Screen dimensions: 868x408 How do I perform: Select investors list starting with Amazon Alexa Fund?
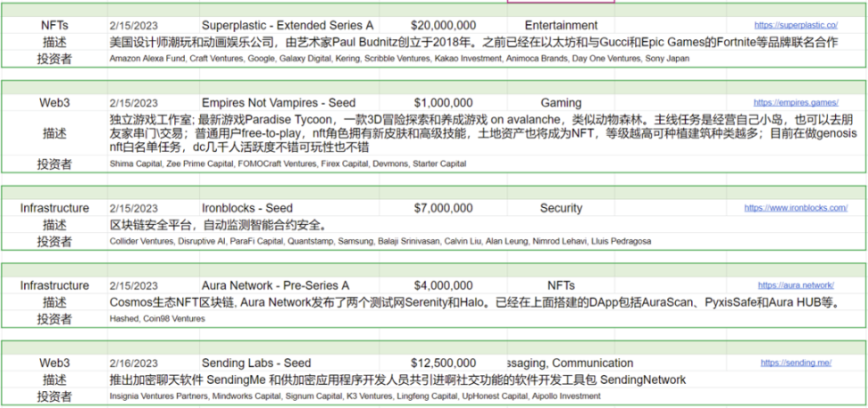[399, 58]
